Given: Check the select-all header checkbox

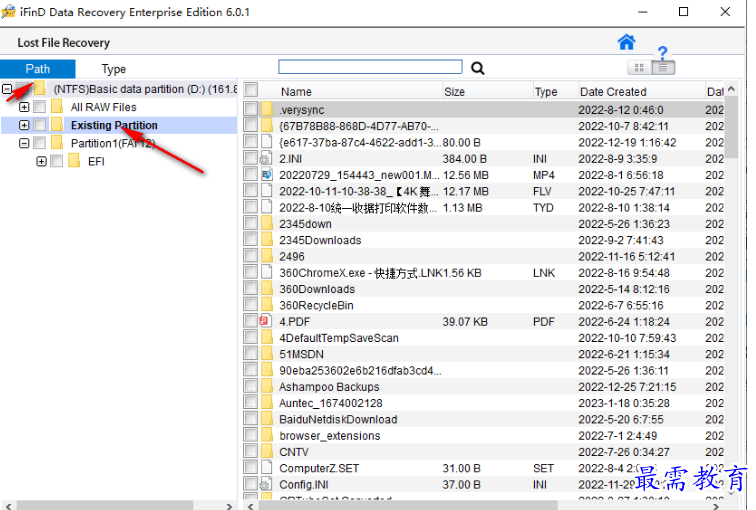Looking at the screenshot, I should coord(251,90).
